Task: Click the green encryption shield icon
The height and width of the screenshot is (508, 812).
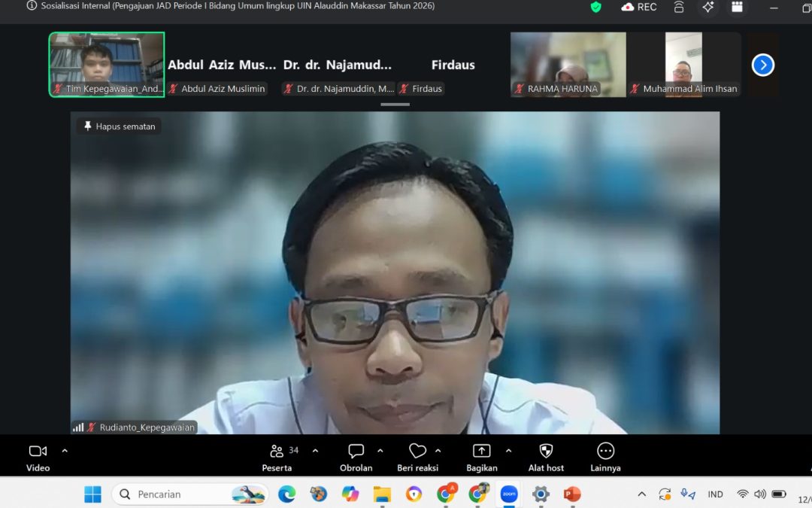Action: 596,7
